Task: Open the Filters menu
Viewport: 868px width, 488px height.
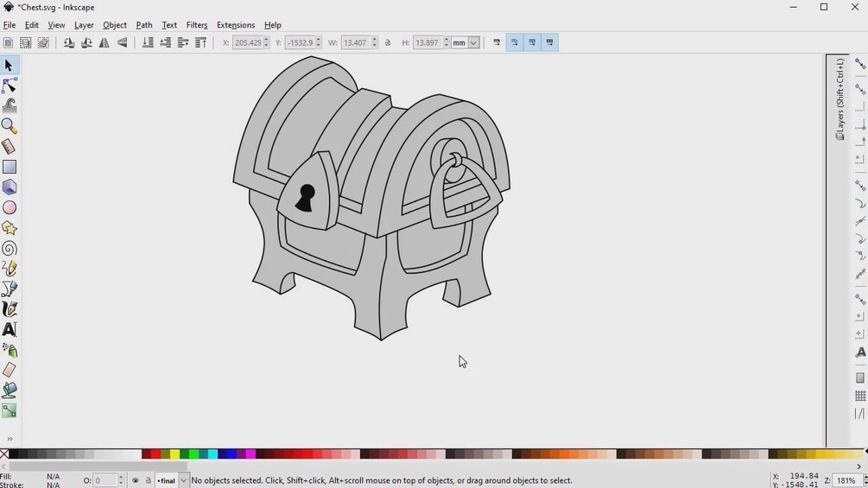Action: coord(197,25)
